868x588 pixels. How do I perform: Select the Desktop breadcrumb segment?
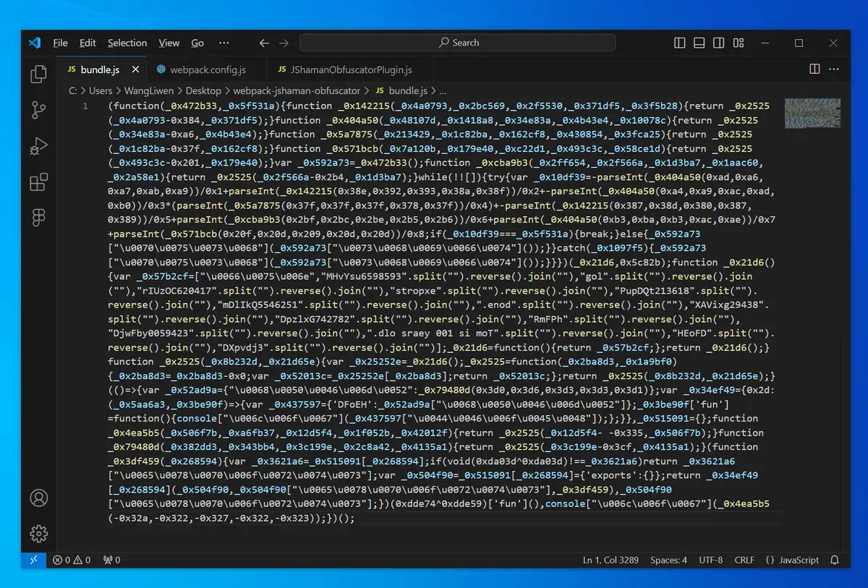(203, 91)
